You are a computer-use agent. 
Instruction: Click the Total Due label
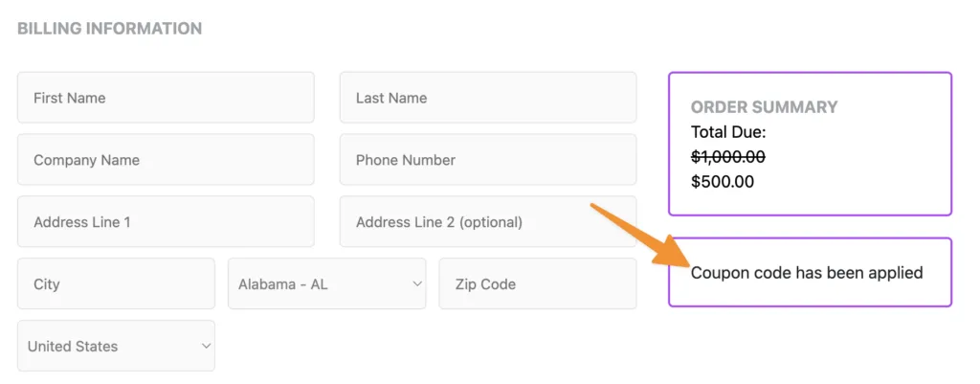728,133
